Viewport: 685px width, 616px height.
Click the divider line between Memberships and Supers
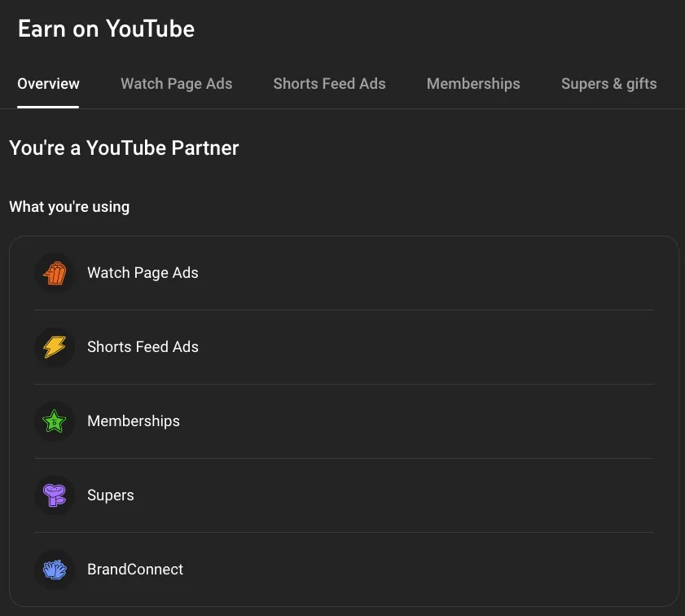(x=344, y=458)
